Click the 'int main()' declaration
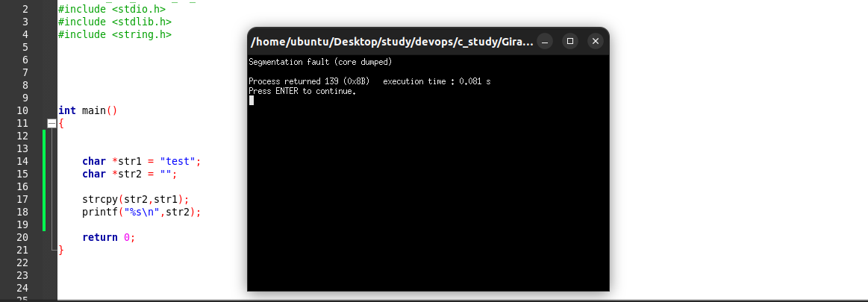Screen dimensions: 868x302 pos(88,110)
